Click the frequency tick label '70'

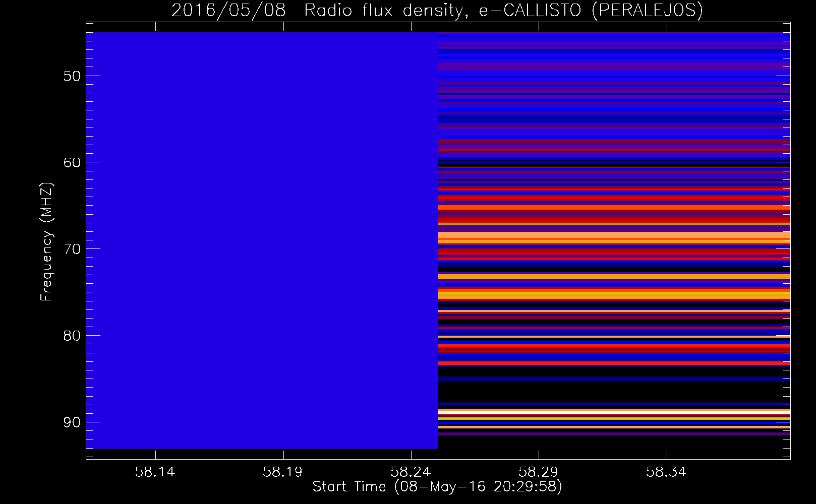pyautogui.click(x=72, y=249)
